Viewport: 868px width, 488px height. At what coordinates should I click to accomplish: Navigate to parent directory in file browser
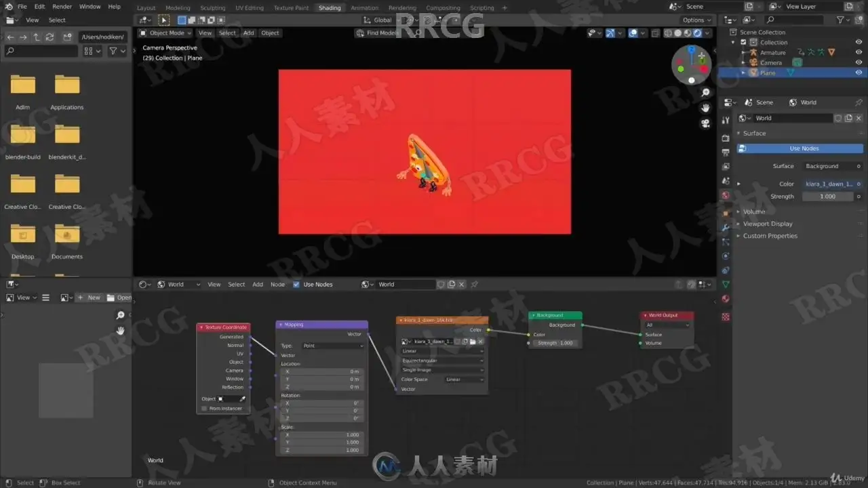click(x=37, y=37)
